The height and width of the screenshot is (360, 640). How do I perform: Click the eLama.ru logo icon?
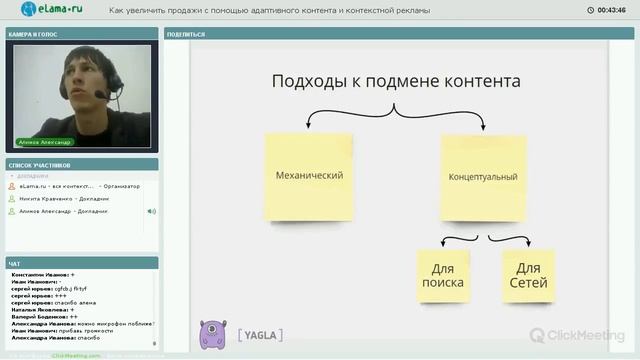pyautogui.click(x=28, y=9)
